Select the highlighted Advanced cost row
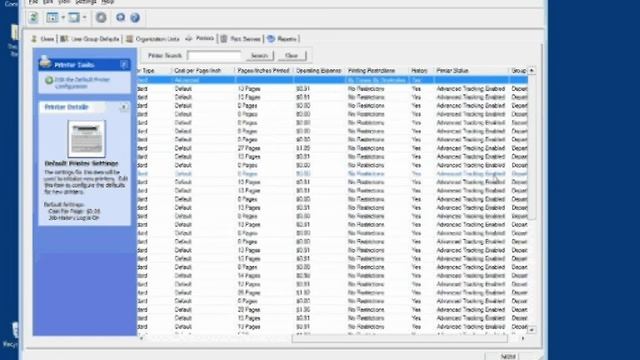Image resolution: width=640 pixels, height=360 pixels. coord(333,80)
